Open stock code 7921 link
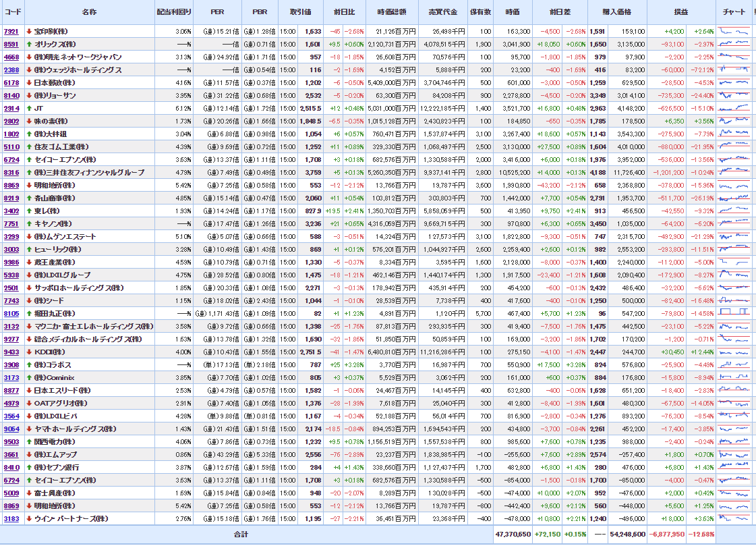 [x=11, y=31]
